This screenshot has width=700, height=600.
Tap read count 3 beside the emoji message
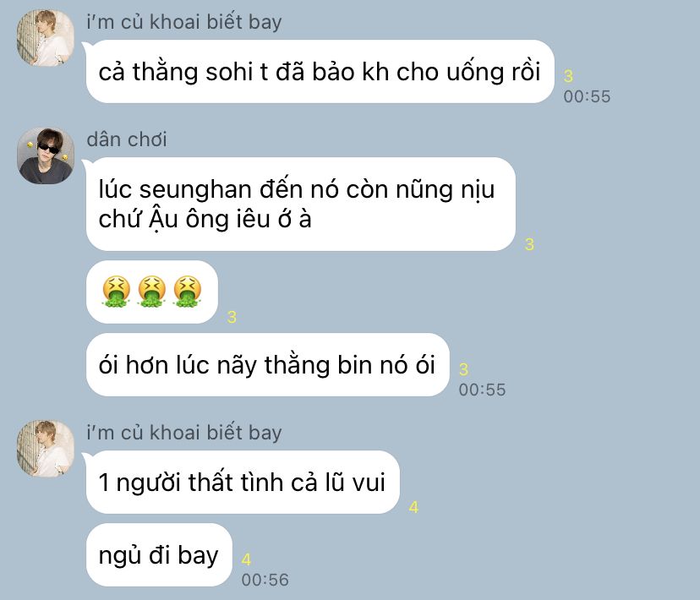tap(232, 317)
